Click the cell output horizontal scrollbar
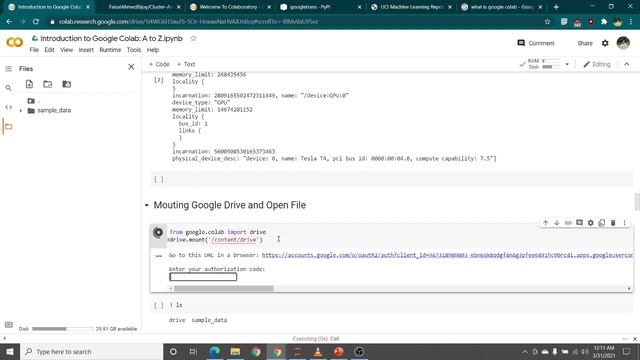Viewport: 640px width, 360px height. click(224, 288)
